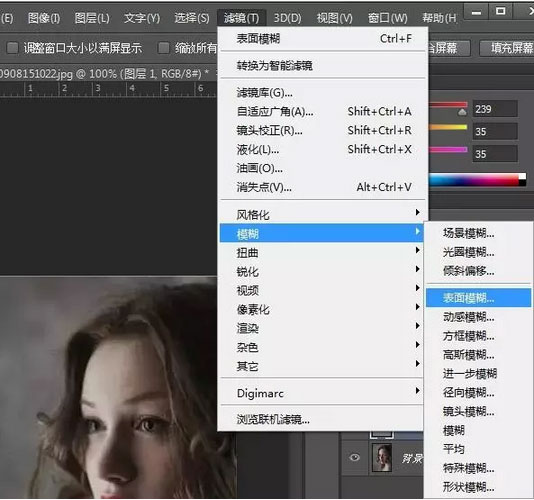
Task: Expand the 锐化 submenu
Action: [321, 271]
